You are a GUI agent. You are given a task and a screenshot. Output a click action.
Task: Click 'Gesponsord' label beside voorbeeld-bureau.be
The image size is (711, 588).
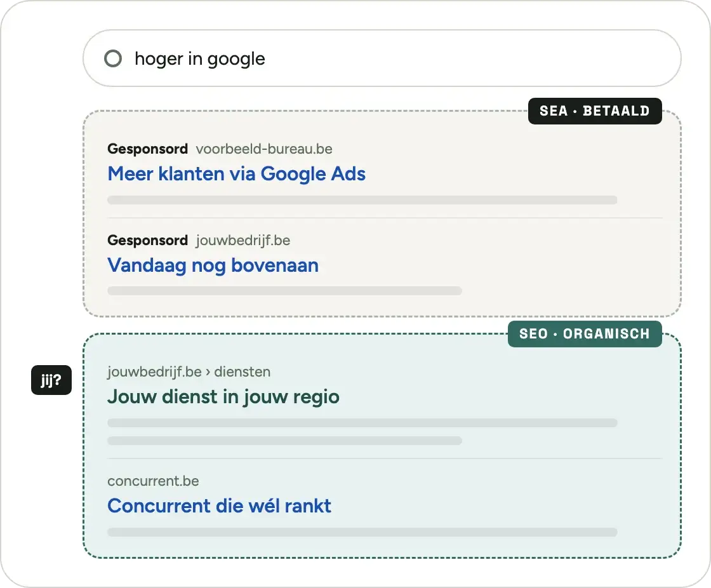(148, 149)
